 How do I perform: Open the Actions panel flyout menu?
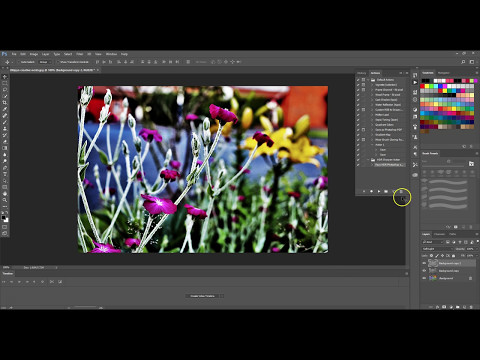[407, 73]
